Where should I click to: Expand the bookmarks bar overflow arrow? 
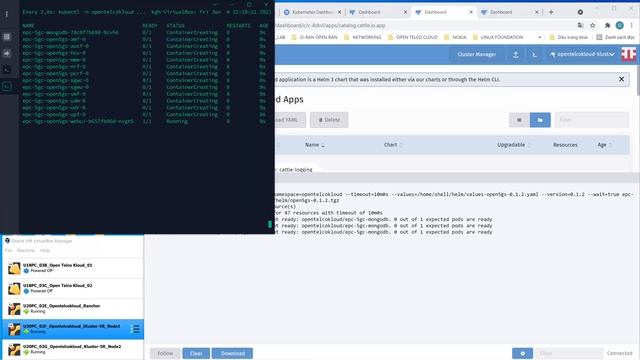point(540,37)
